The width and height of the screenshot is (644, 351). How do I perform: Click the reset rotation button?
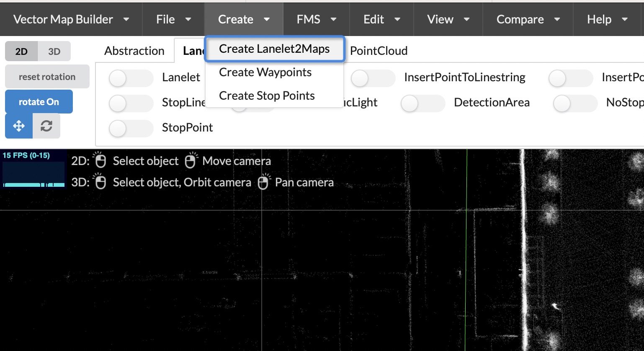tap(47, 77)
